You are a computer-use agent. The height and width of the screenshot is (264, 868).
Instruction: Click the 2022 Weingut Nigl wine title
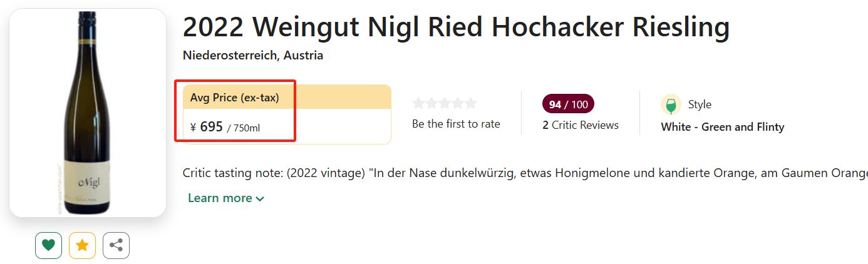point(456,27)
